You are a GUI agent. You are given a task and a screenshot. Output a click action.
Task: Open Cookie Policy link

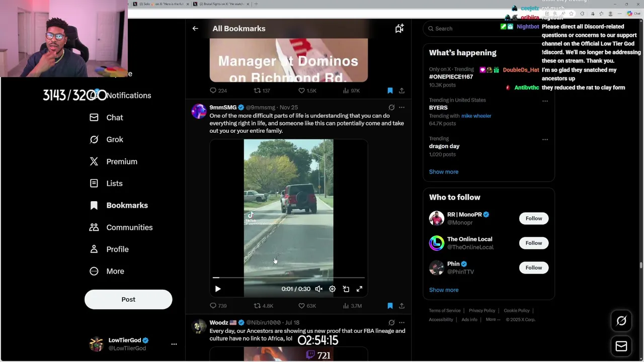pos(517,311)
